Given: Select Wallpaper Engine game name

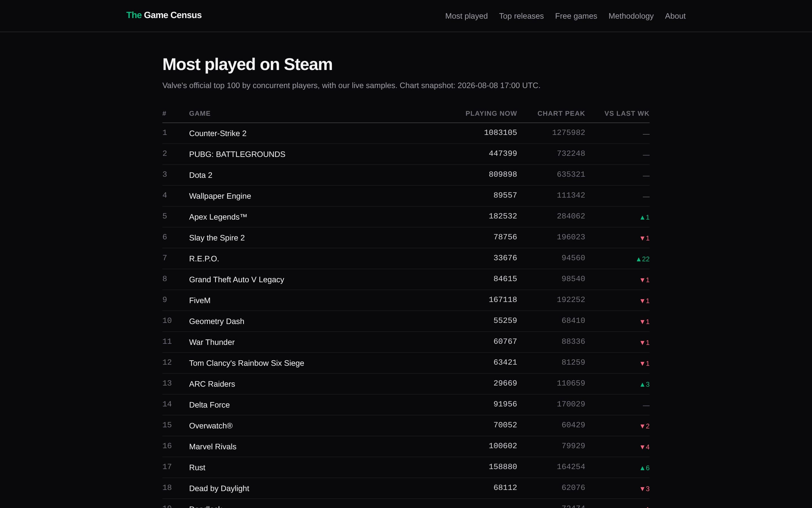Looking at the screenshot, I should click(x=220, y=196).
